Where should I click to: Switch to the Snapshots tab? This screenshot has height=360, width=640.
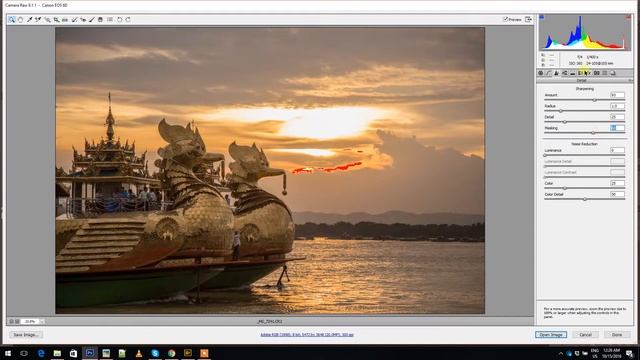(613, 73)
